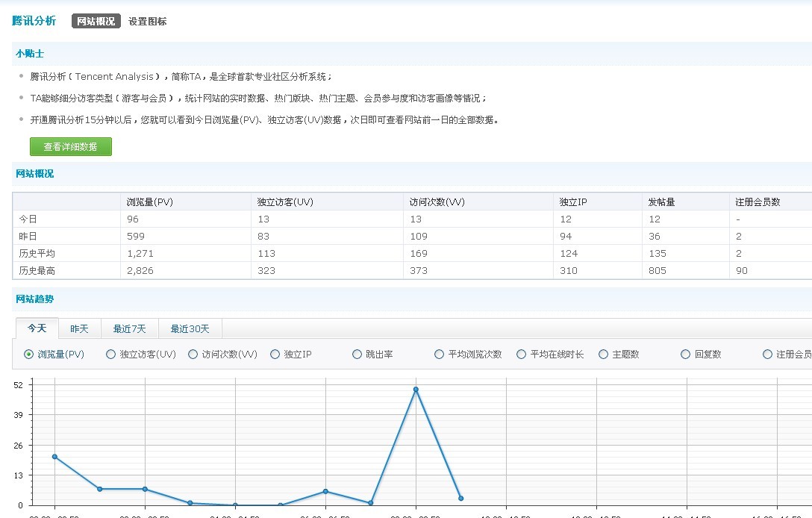Image resolution: width=812 pixels, height=518 pixels.
Task: Click the historical peak UV value 323
Action: pyautogui.click(x=266, y=270)
